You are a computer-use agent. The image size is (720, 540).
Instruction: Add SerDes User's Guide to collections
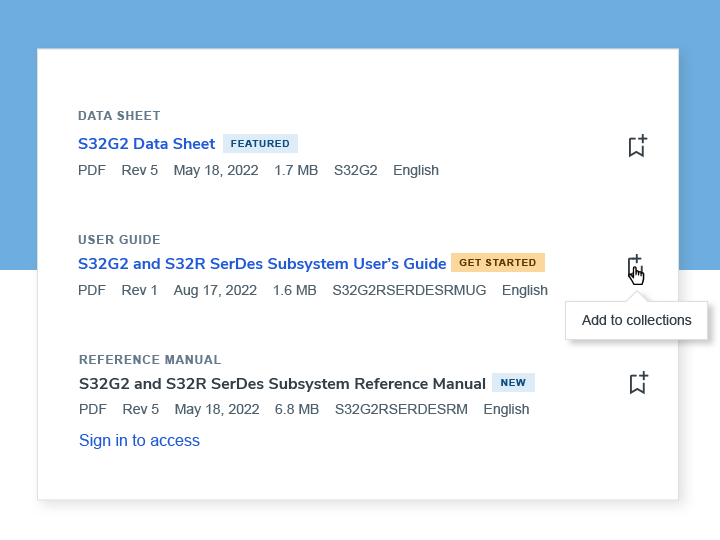(636, 268)
